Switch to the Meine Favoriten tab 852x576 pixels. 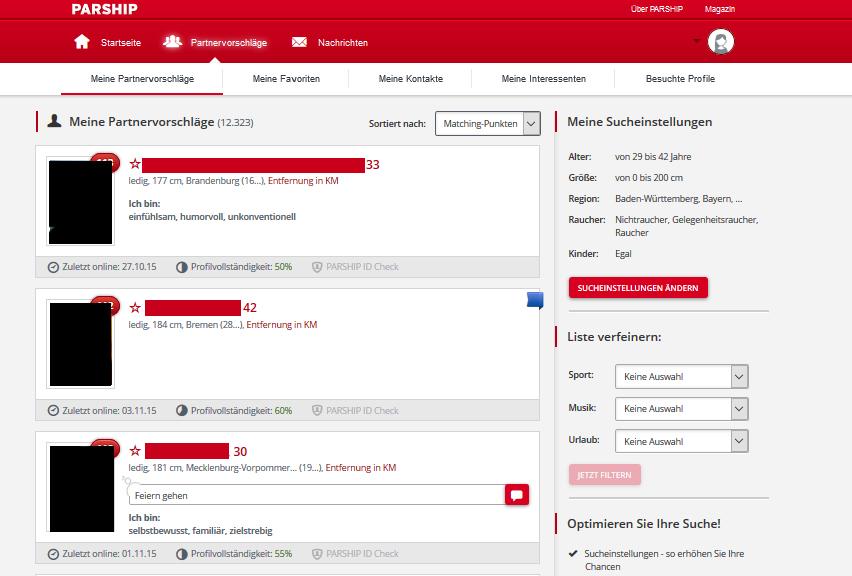tap(286, 79)
